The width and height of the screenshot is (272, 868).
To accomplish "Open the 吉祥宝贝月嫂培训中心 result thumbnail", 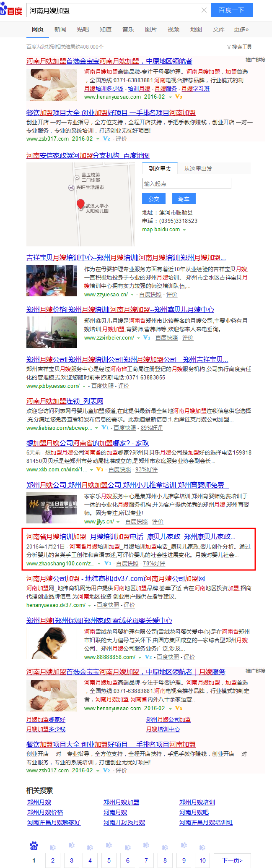I will 52,281.
